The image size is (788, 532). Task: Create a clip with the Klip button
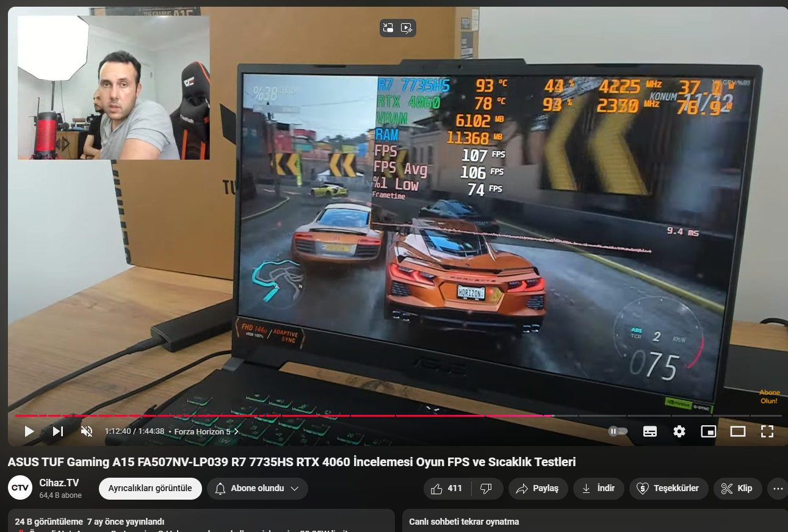point(737,489)
